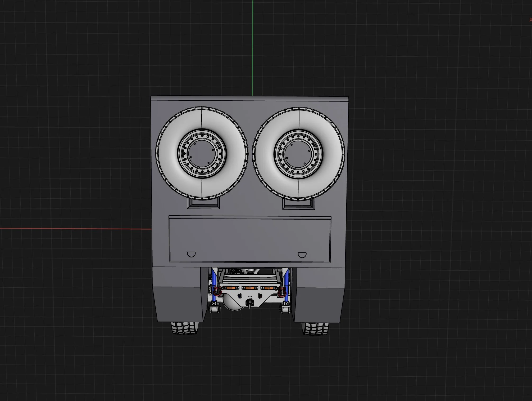The width and height of the screenshot is (532, 401).
Task: Click the left spare wheel's bolted hub
Action: tap(202, 154)
